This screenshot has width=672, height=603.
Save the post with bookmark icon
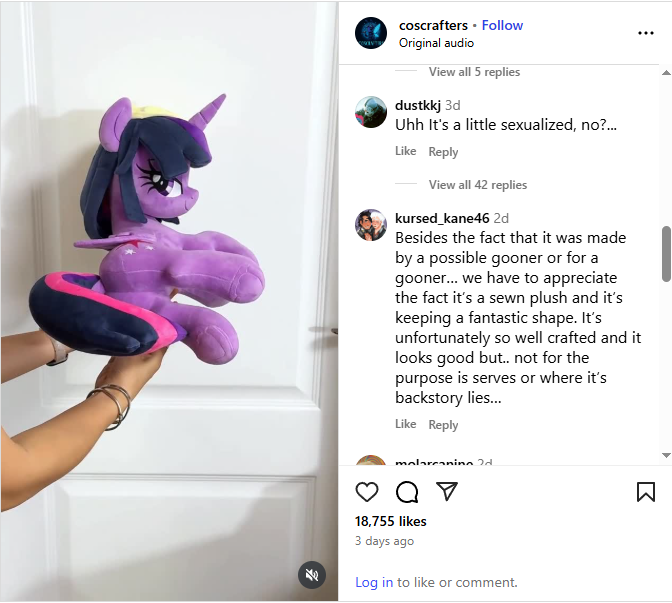point(646,492)
